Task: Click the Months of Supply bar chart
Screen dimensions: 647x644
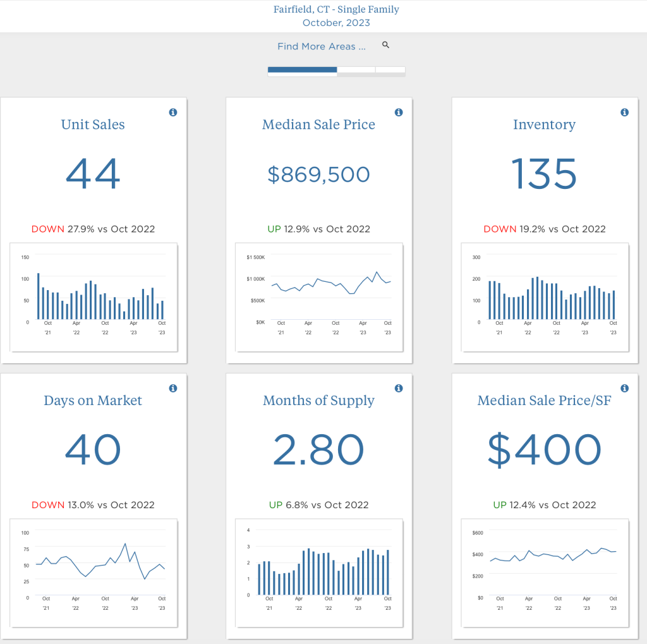Action: pos(319,573)
